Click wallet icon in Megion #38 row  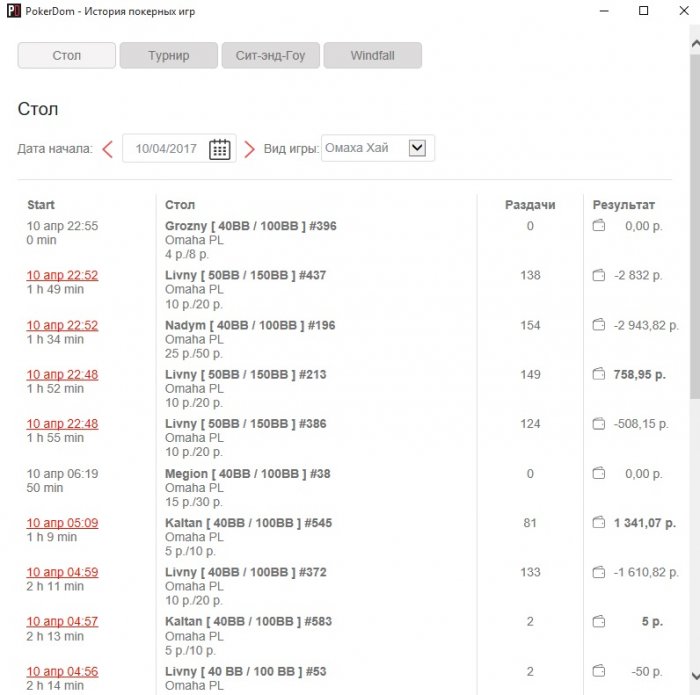pos(599,473)
